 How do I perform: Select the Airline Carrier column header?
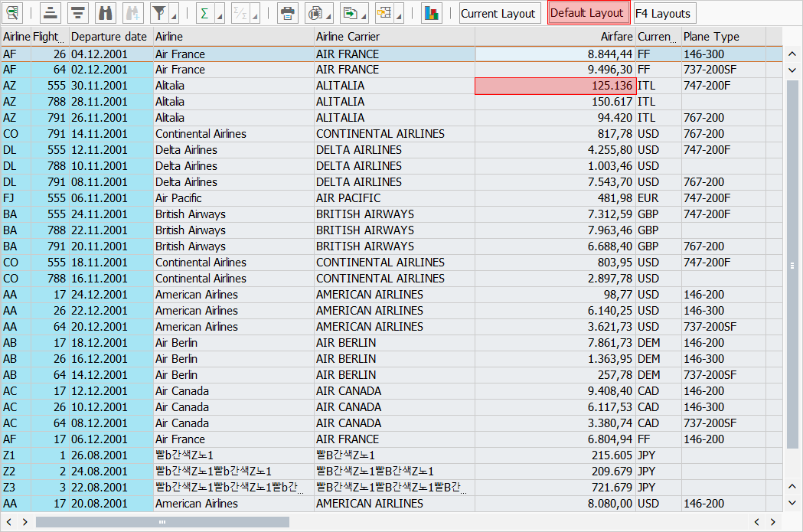click(394, 37)
